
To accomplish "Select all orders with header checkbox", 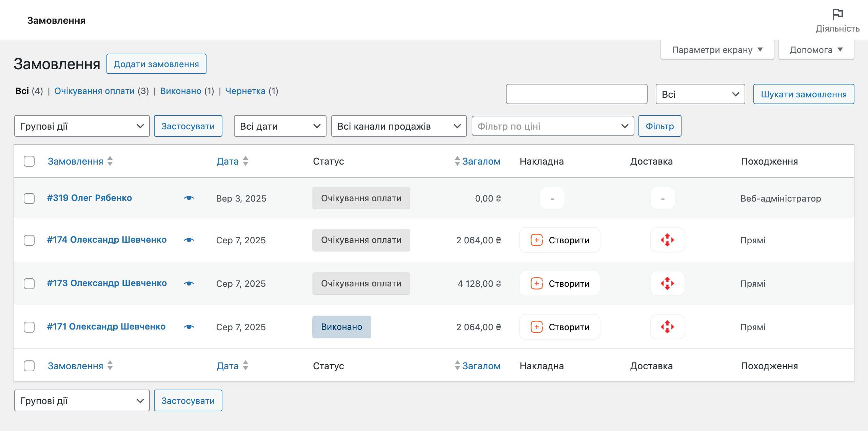I will (x=29, y=161).
